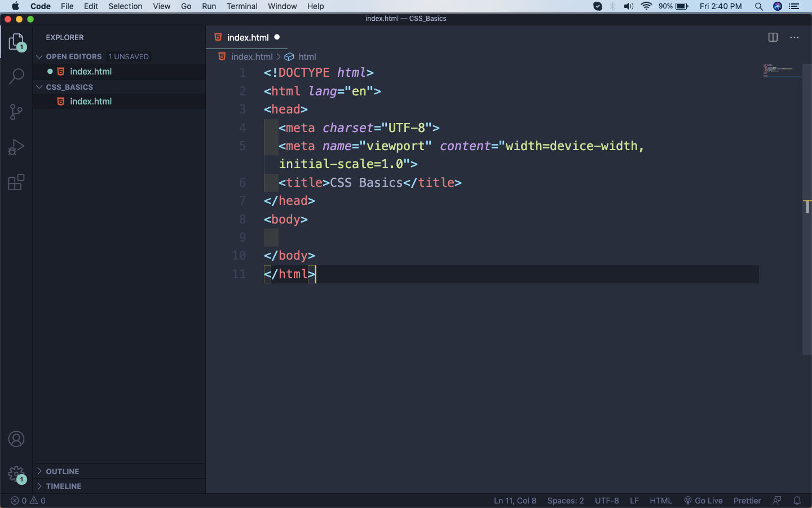Open the Window menu
The width and height of the screenshot is (812, 508).
point(282,6)
